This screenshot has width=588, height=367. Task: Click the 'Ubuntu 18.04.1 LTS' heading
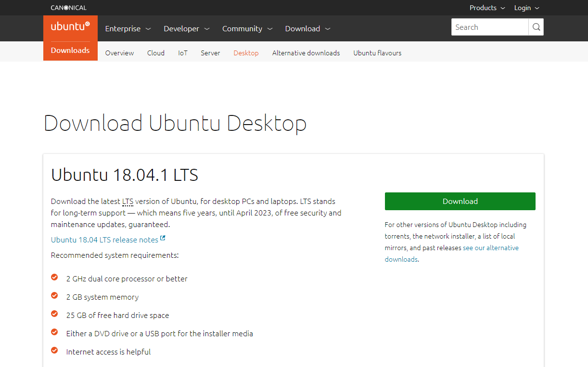(x=125, y=174)
